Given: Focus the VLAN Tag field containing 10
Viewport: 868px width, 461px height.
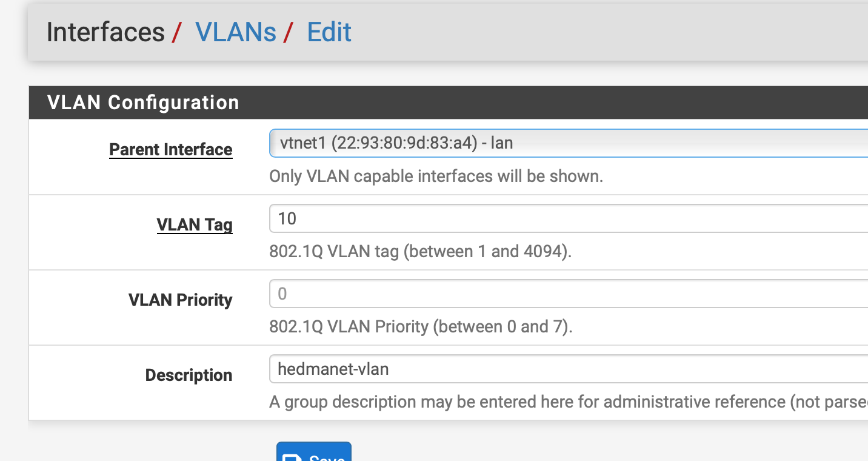Looking at the screenshot, I should point(569,218).
